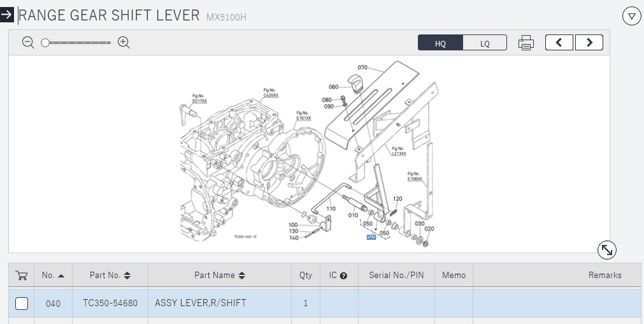Open the Fig.No. C420XX reference link
Image resolution: width=644 pixels, height=324 pixels.
tap(271, 93)
